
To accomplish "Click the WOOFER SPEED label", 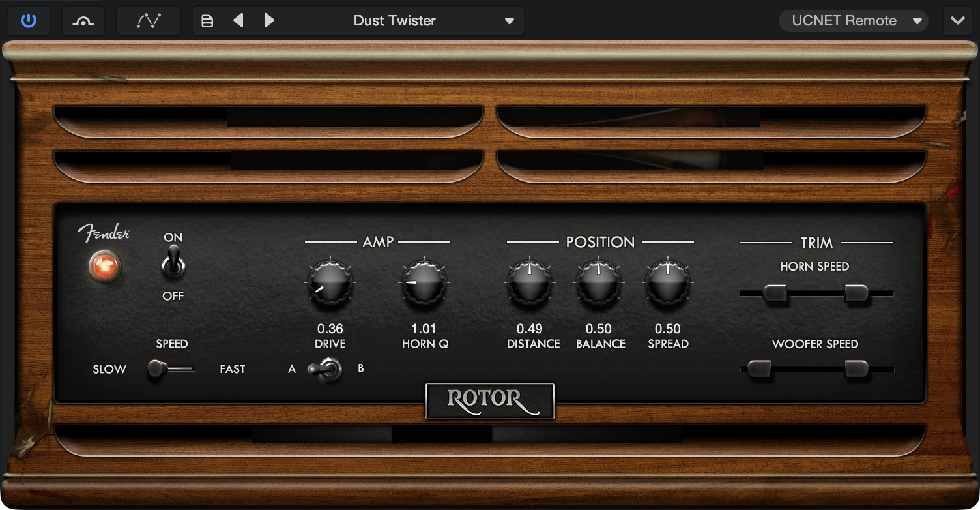I will [815, 344].
